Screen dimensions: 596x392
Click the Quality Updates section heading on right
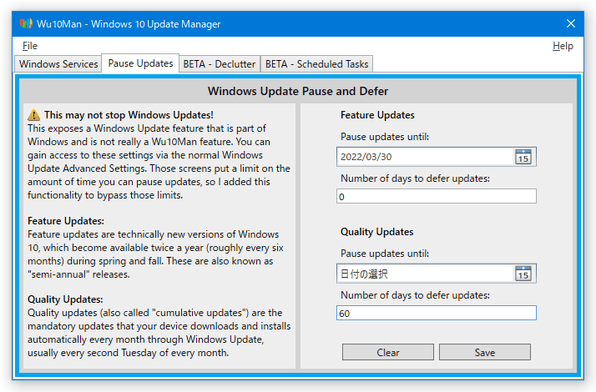pyautogui.click(x=377, y=232)
